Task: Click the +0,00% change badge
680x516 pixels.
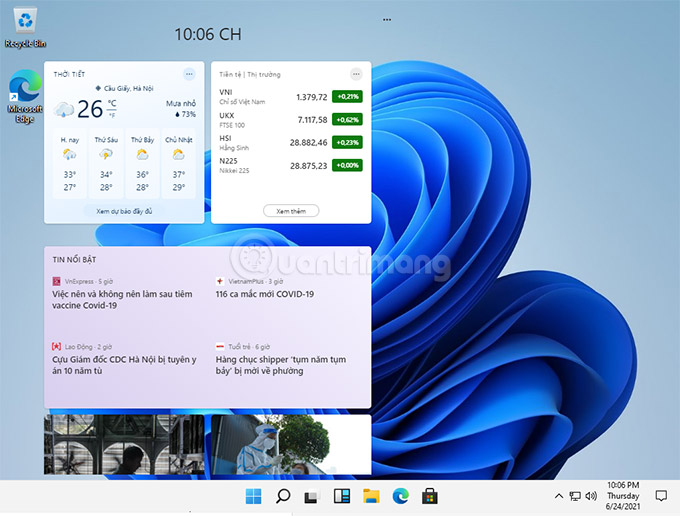Action: [347, 165]
